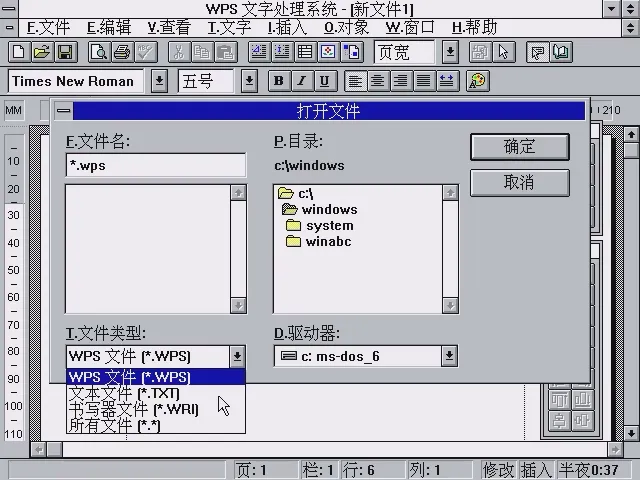The image size is (640, 480).
Task: Toggle Underline formatting
Action: pos(325,81)
